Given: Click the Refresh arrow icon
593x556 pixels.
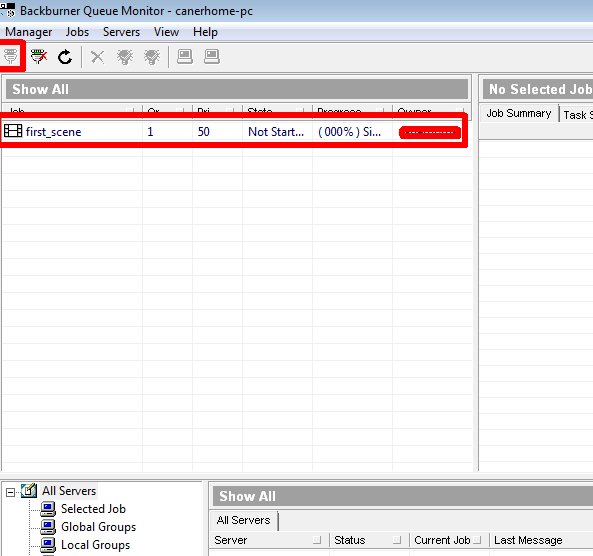Looking at the screenshot, I should tap(65, 57).
